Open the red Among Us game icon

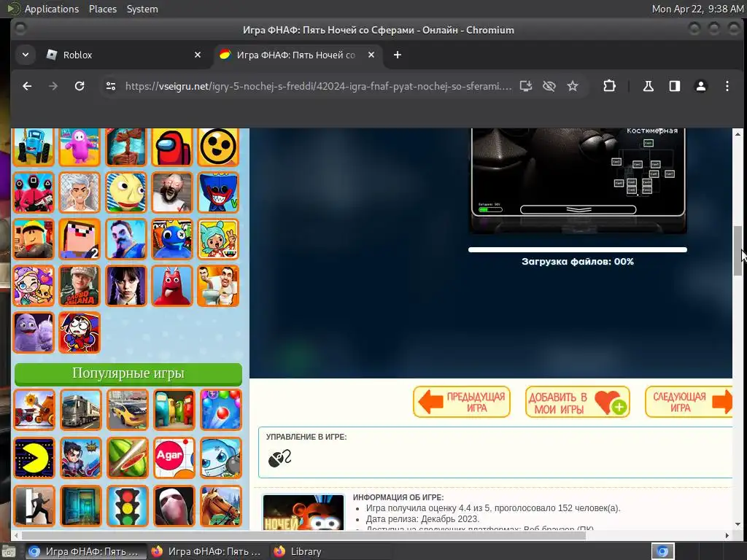(x=172, y=147)
